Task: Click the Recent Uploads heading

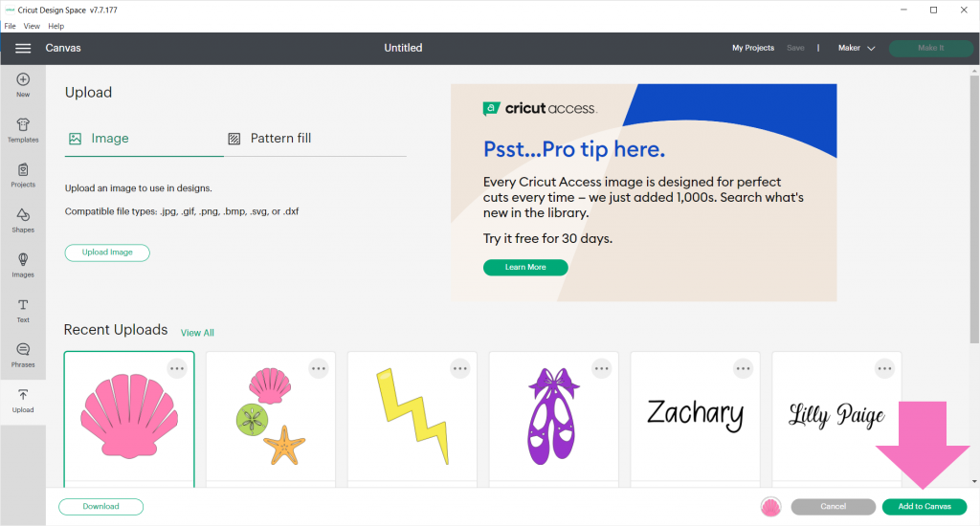Action: (116, 330)
